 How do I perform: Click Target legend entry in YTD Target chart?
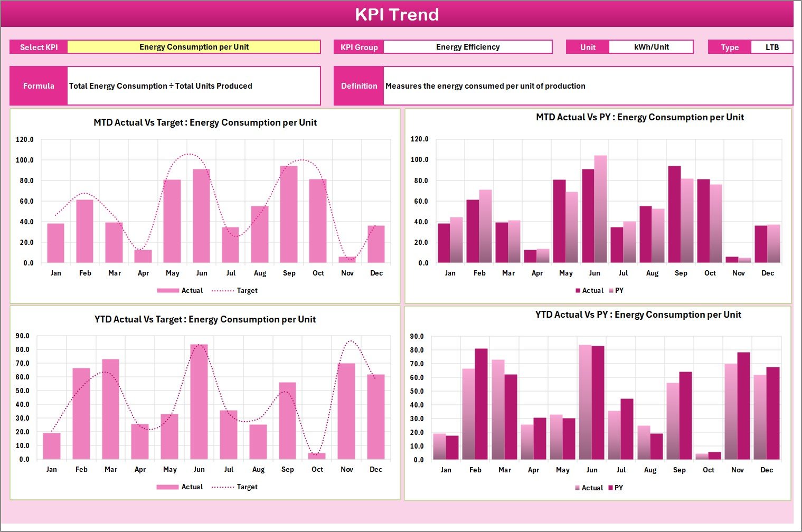[247, 487]
